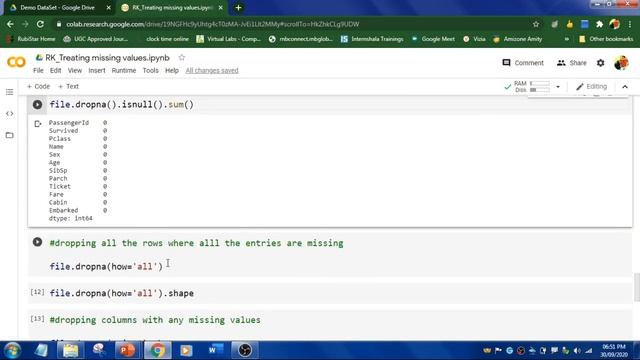The image size is (640, 360).
Task: Open the Colab settings gear
Action: tap(600, 63)
